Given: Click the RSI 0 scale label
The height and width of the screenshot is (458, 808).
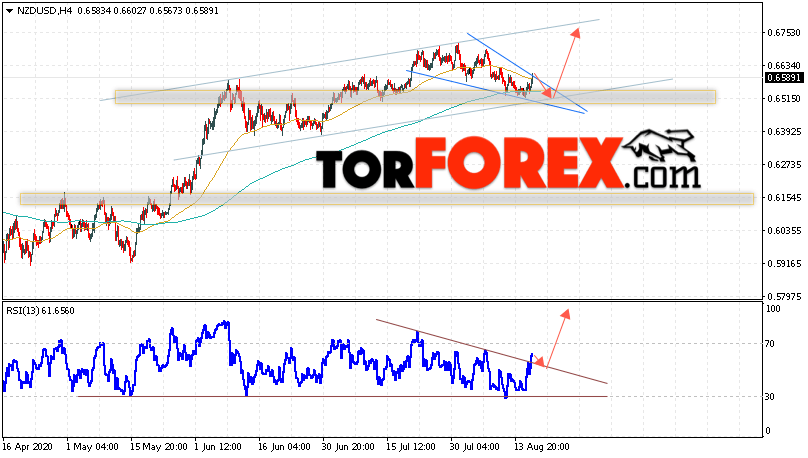Looking at the screenshot, I should [768, 431].
